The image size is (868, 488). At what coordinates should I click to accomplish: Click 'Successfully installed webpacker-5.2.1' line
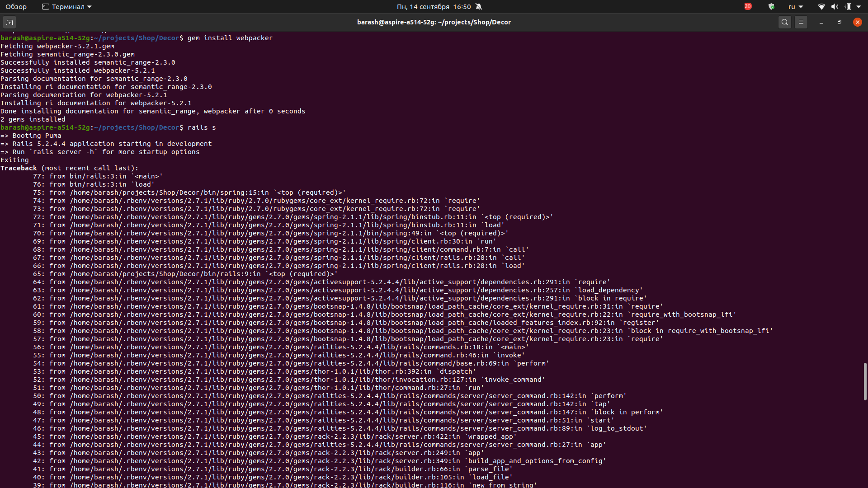tap(78, 70)
